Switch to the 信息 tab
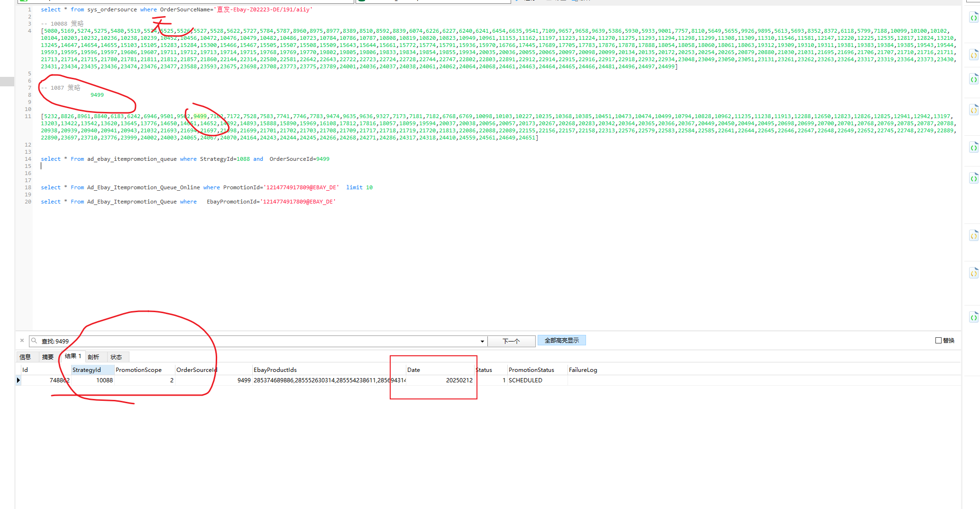The image size is (980, 509). 25,357
